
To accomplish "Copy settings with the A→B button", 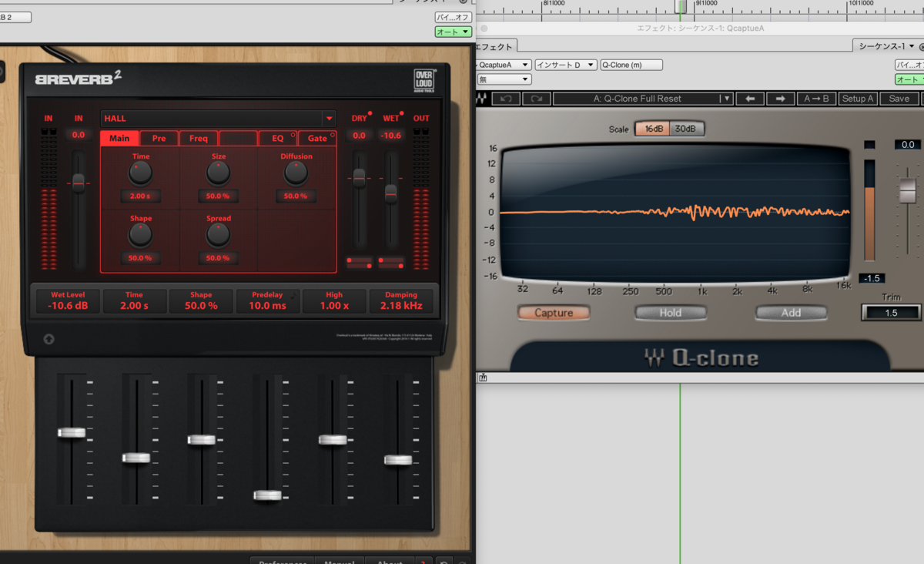I will [816, 99].
